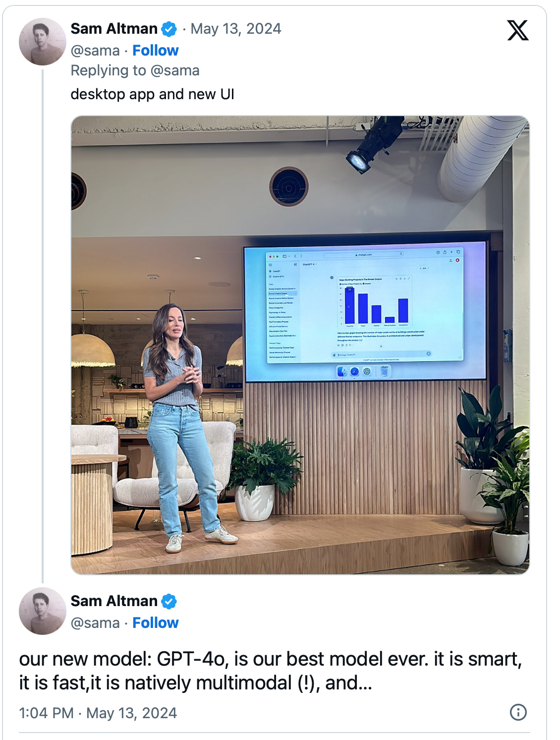Viewport: 560px width, 740px height.
Task: Open Sam Altman's avatar on the reply tweet
Action: tap(43, 42)
